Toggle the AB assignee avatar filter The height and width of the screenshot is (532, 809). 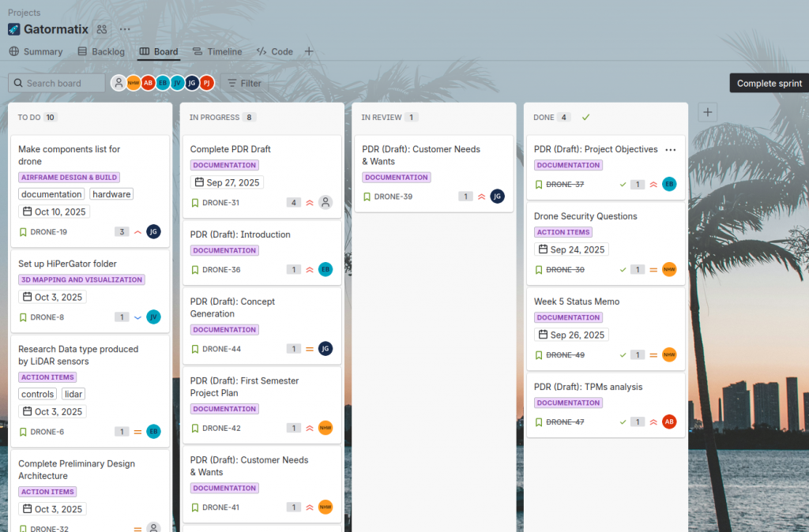[x=148, y=83]
